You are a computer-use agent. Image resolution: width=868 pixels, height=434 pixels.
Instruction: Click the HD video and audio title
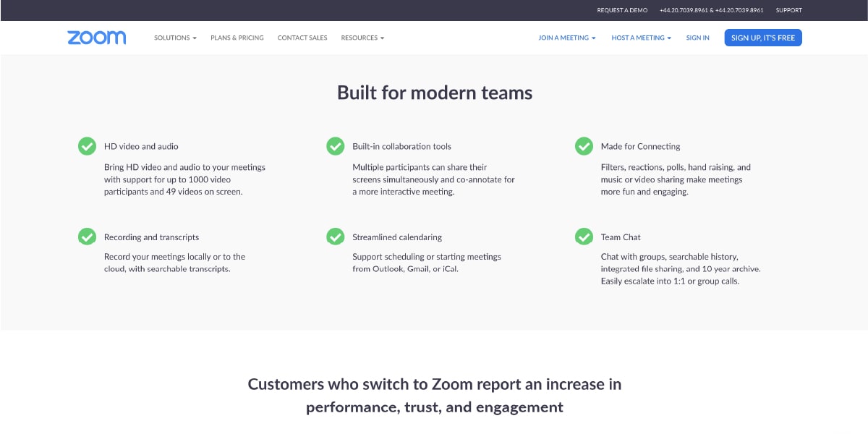pos(141,146)
